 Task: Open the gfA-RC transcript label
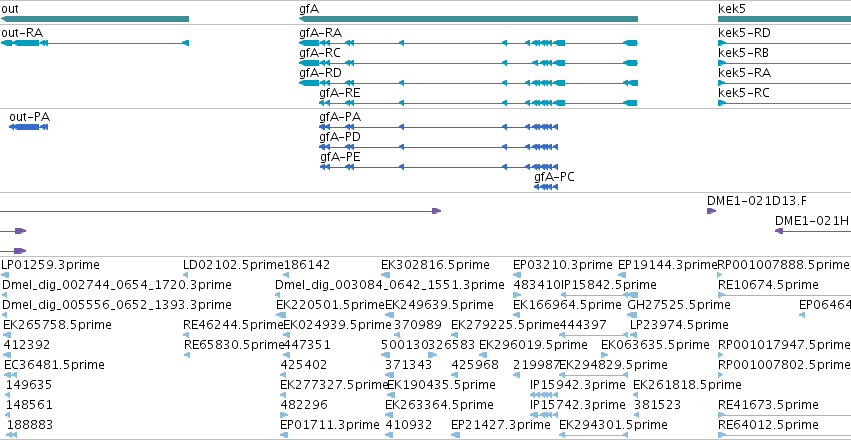coord(320,53)
